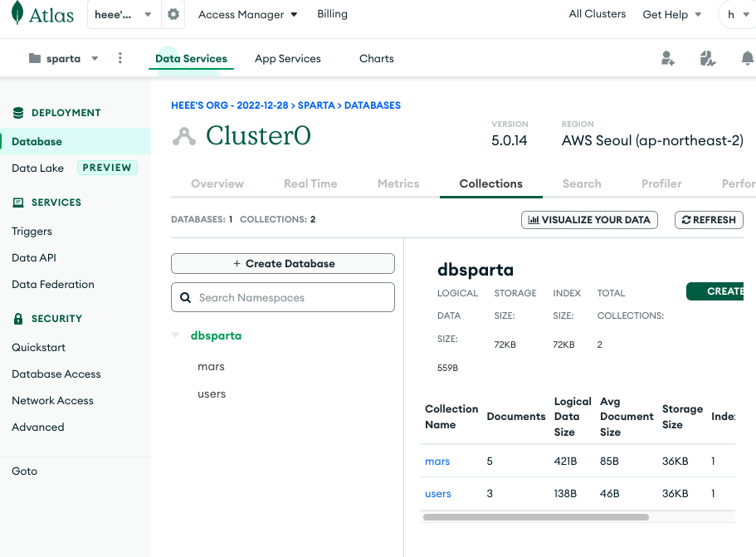Refresh the collections list
756x557 pixels.
709,220
